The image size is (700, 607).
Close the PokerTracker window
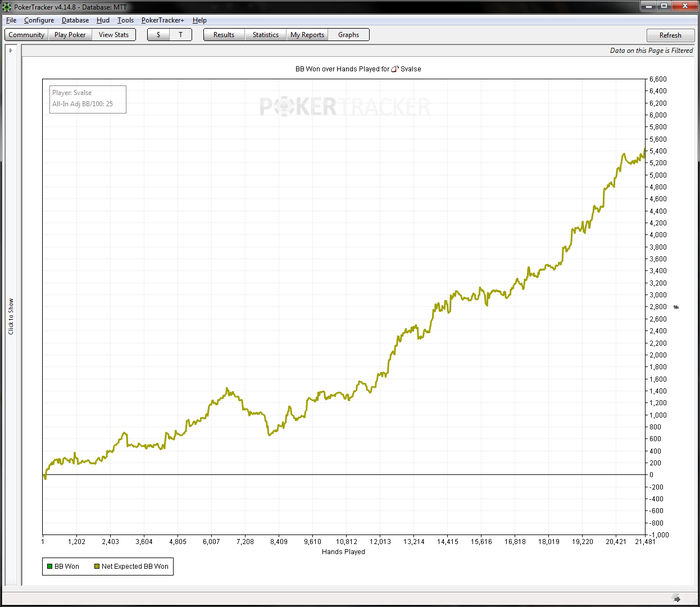click(x=685, y=6)
